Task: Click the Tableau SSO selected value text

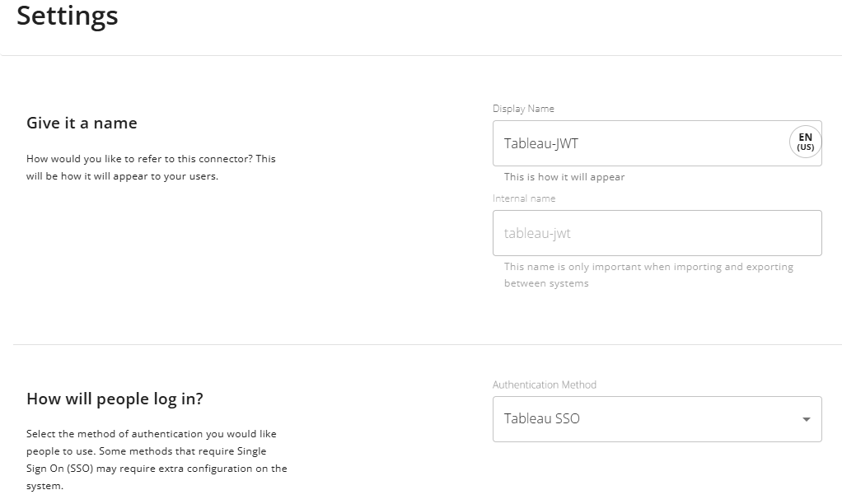Action: point(542,419)
